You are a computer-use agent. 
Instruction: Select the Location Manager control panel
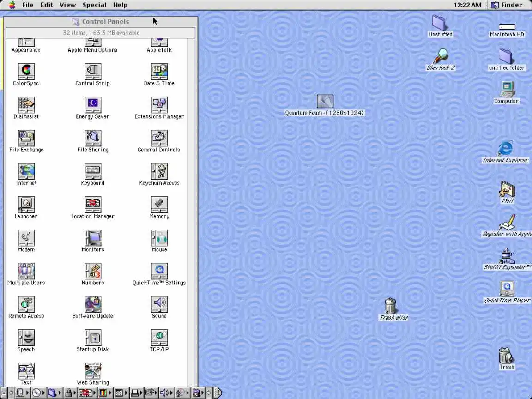pos(93,205)
